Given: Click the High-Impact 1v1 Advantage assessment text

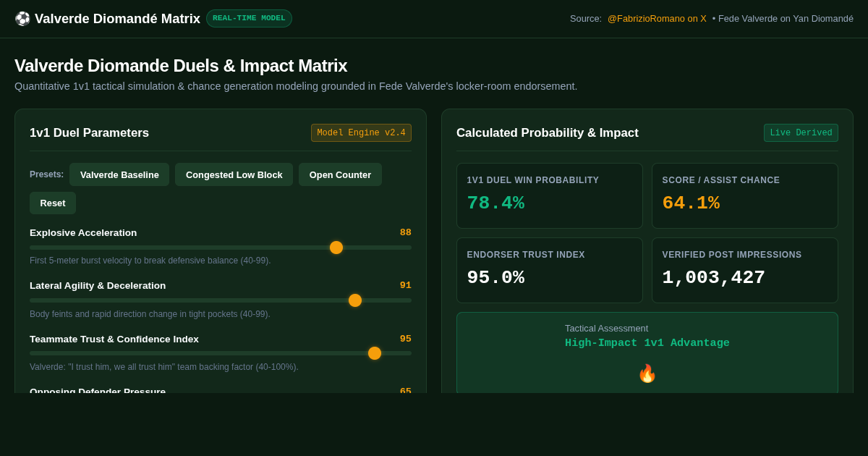Looking at the screenshot, I should 647,343.
